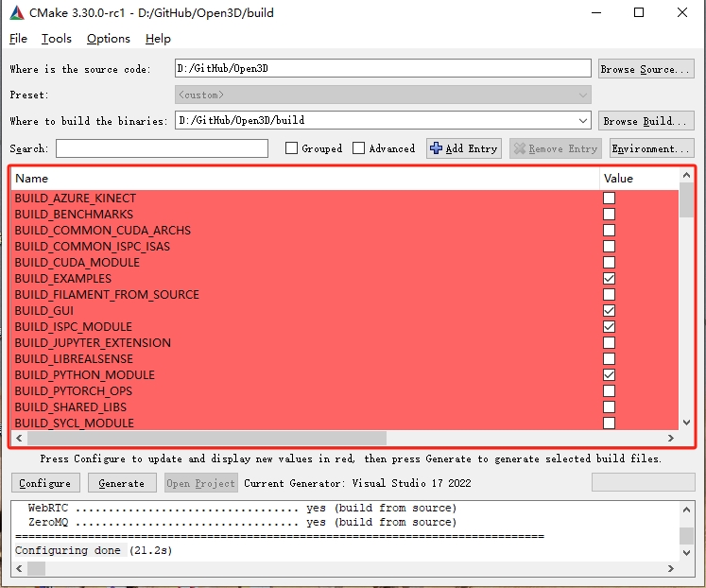706x588 pixels.
Task: Enable the BUILD_PYTORCH_OPS checkbox
Action: 609,390
